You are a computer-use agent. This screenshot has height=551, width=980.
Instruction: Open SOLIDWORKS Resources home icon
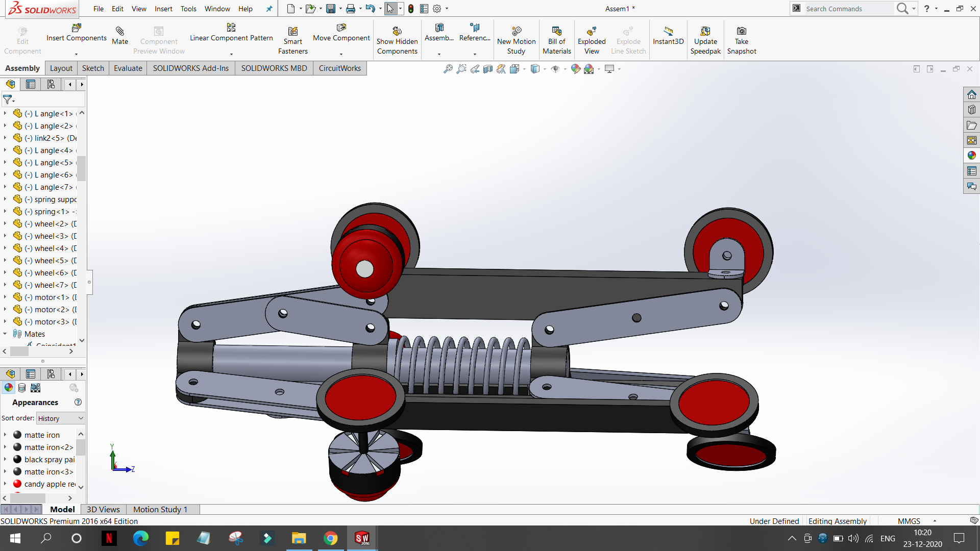[972, 94]
